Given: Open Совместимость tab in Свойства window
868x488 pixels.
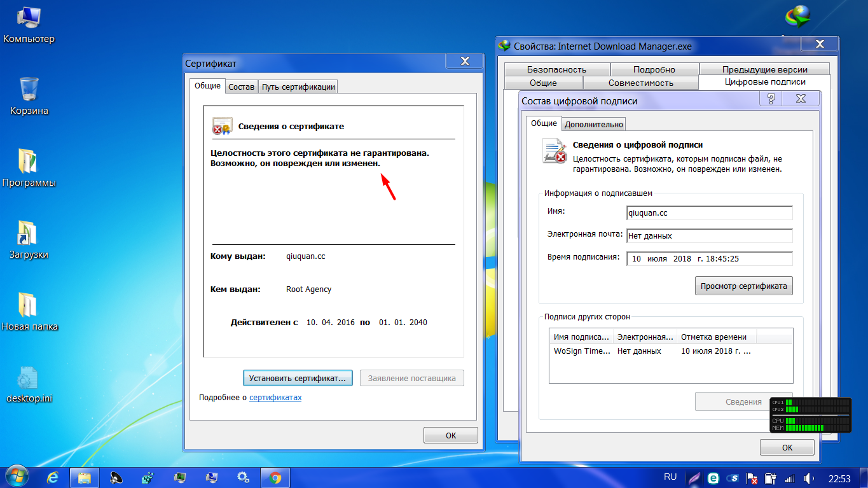Looking at the screenshot, I should 640,83.
